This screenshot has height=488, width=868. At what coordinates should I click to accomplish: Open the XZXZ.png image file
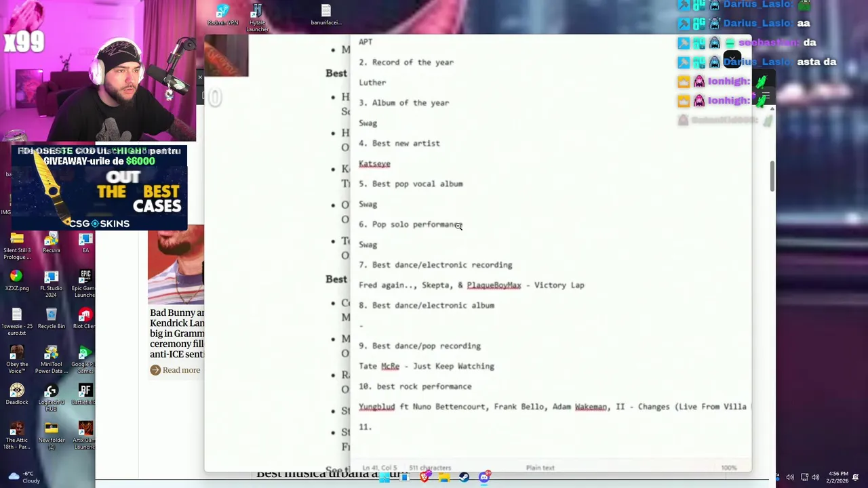coord(17,281)
